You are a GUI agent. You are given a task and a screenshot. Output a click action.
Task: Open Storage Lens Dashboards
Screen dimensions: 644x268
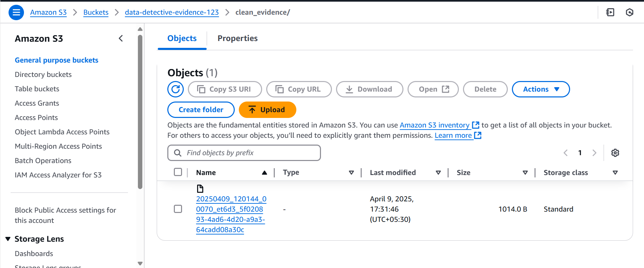point(34,254)
